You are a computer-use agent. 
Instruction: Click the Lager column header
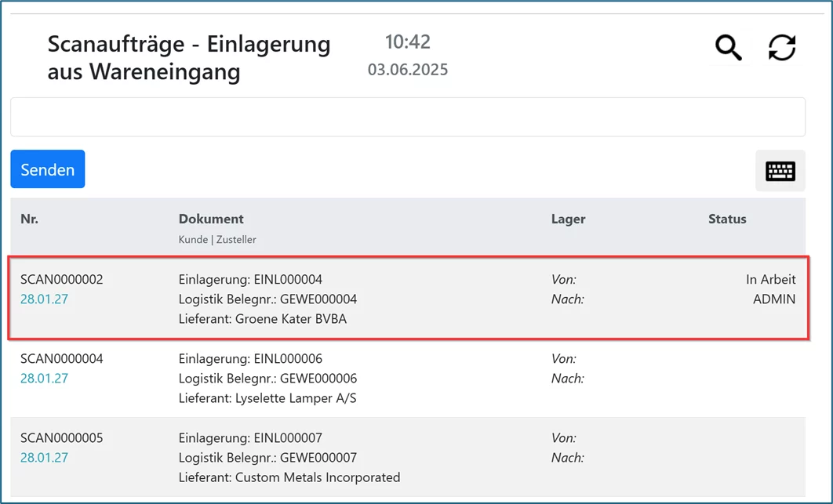point(568,219)
